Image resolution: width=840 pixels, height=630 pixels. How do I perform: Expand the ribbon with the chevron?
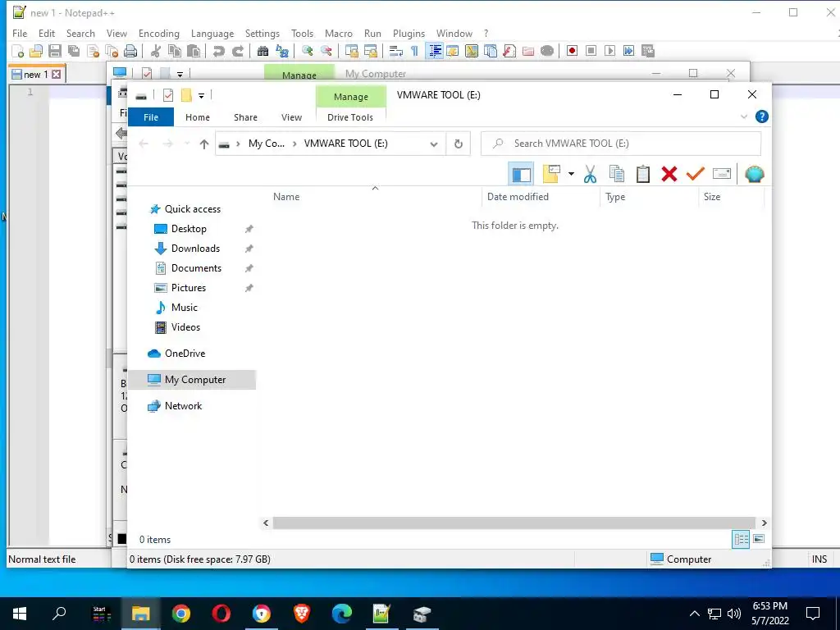click(743, 116)
